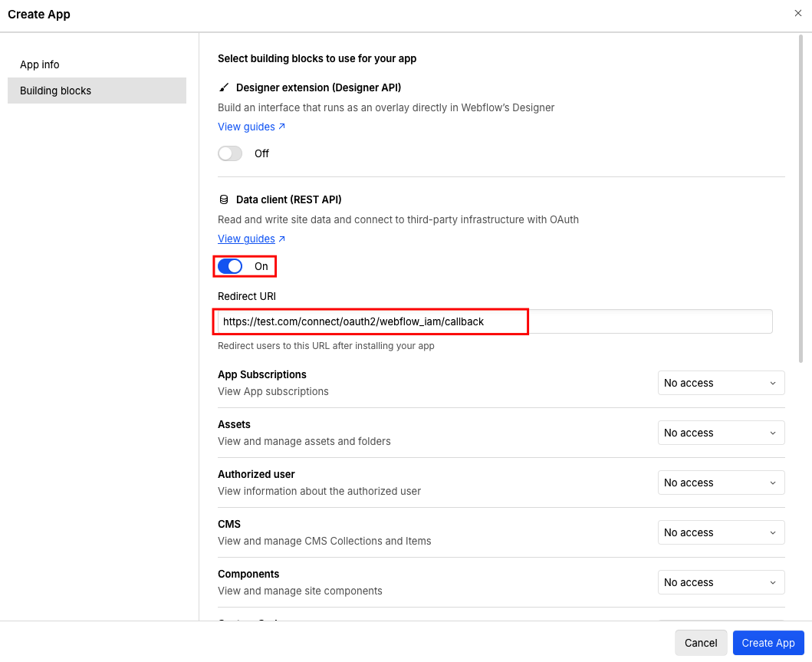Image resolution: width=812 pixels, height=662 pixels.
Task: Open the CMS access dropdown
Action: point(721,532)
